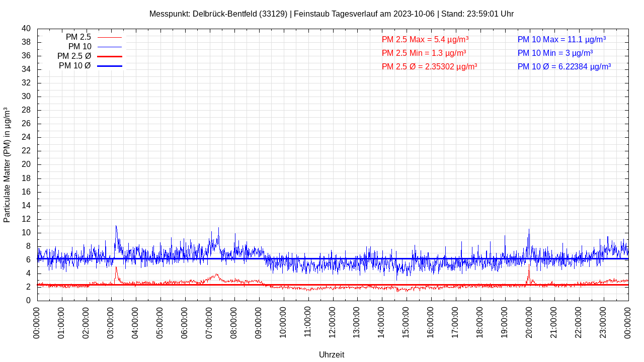Click the PM 10 legend line sample

click(x=109, y=47)
